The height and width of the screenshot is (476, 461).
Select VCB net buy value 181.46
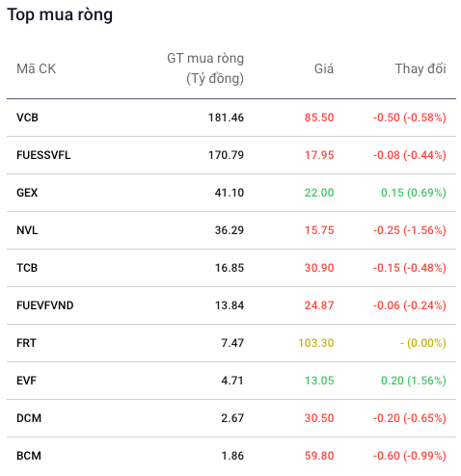226,118
